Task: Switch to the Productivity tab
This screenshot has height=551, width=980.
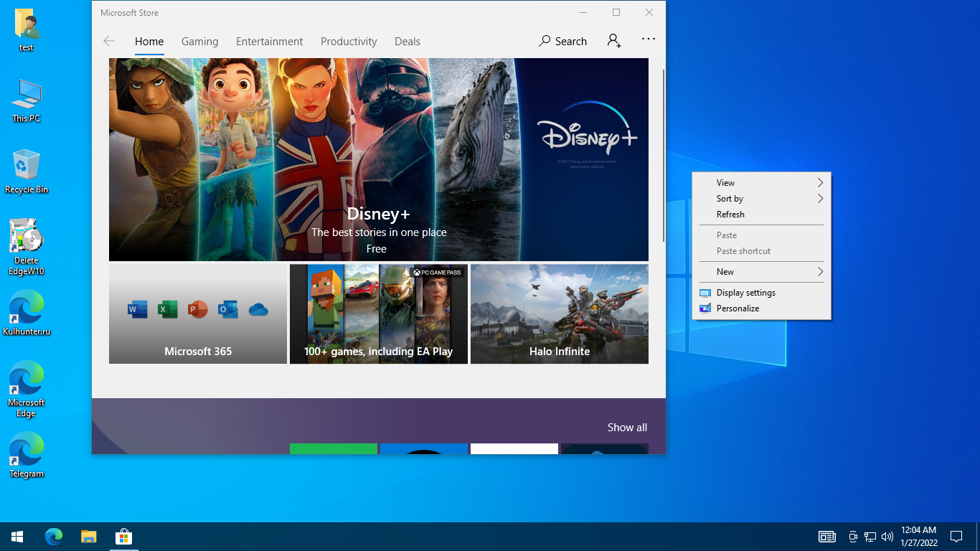Action: tap(349, 42)
